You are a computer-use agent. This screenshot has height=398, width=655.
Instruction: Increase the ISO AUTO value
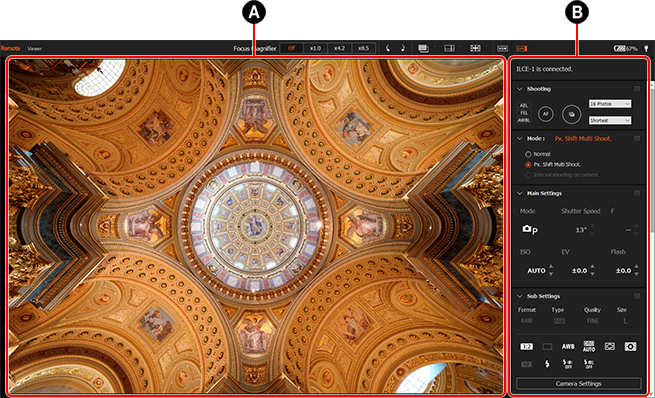[551, 267]
